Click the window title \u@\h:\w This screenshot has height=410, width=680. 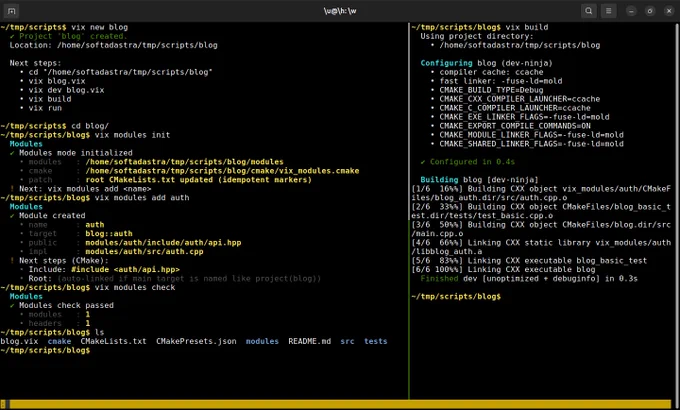pos(340,11)
